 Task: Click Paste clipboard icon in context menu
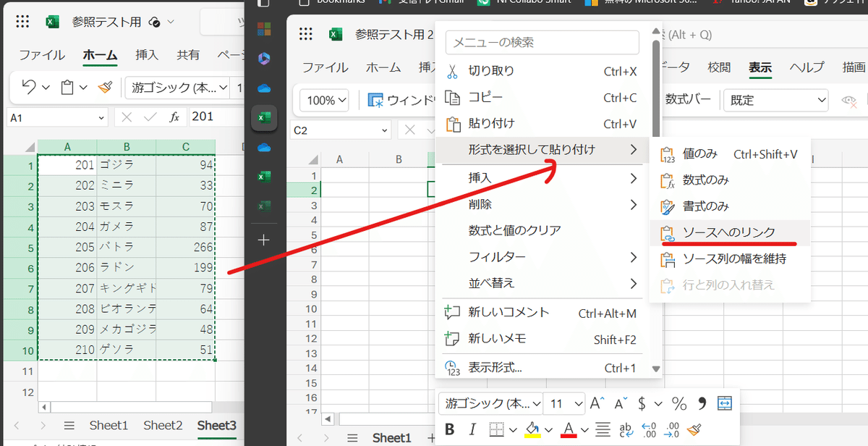click(452, 124)
